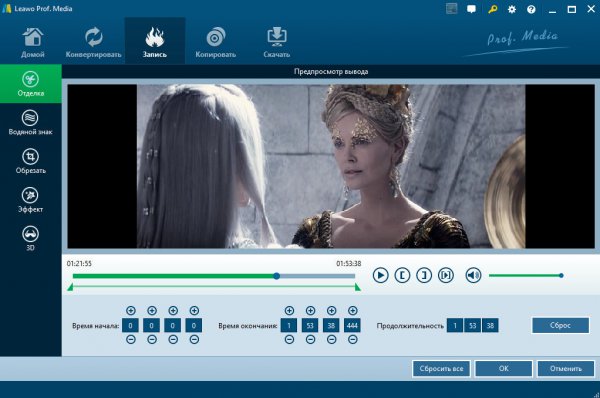Confirm with the OK button
This screenshot has width=600, height=398.
coord(504,369)
